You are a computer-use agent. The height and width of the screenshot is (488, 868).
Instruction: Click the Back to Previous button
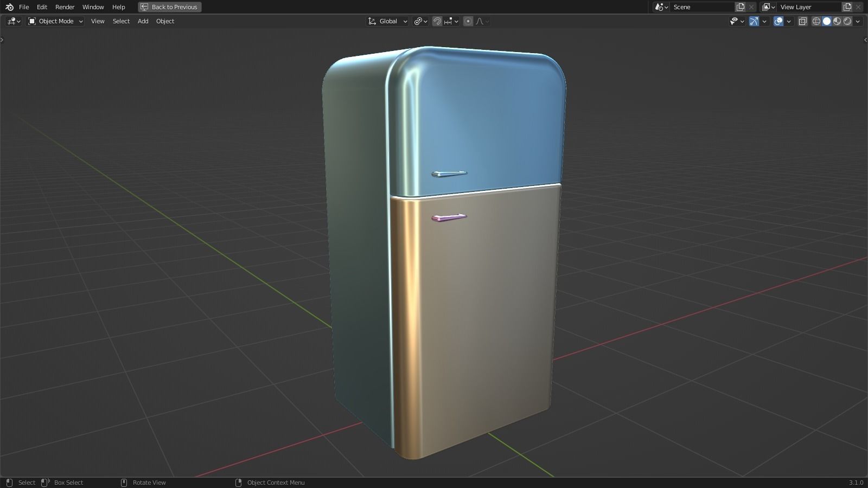click(x=169, y=7)
